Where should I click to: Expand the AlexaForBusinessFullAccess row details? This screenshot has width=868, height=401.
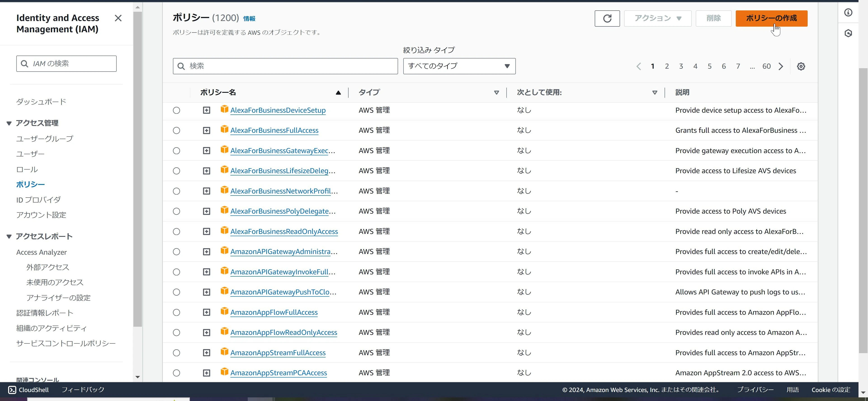point(207,131)
